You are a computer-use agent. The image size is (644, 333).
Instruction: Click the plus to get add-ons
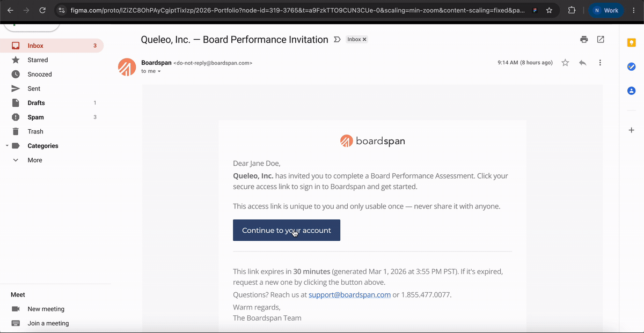pyautogui.click(x=632, y=130)
